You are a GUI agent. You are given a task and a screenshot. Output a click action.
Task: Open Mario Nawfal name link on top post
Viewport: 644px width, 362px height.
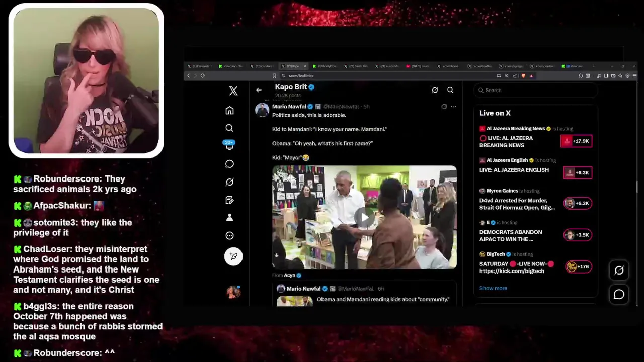pos(289,107)
